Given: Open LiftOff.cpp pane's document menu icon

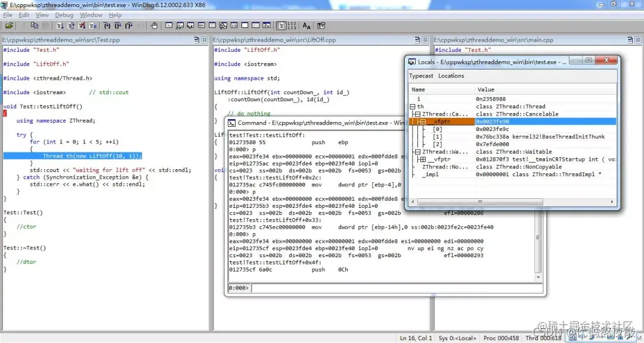Looking at the screenshot, I should [x=417, y=40].
